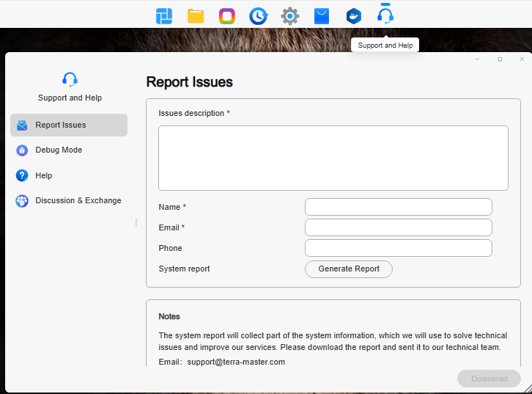Click the Discussion & Exchange chat icon

pyautogui.click(x=22, y=201)
